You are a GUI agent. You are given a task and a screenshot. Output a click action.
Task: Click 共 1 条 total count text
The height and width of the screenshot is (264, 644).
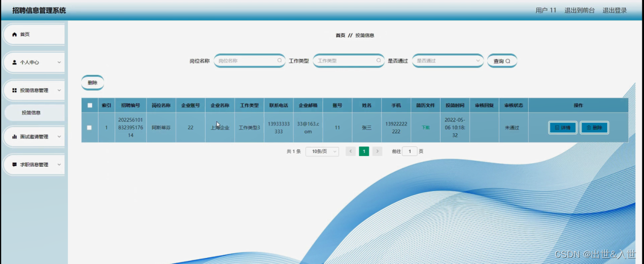tap(294, 152)
